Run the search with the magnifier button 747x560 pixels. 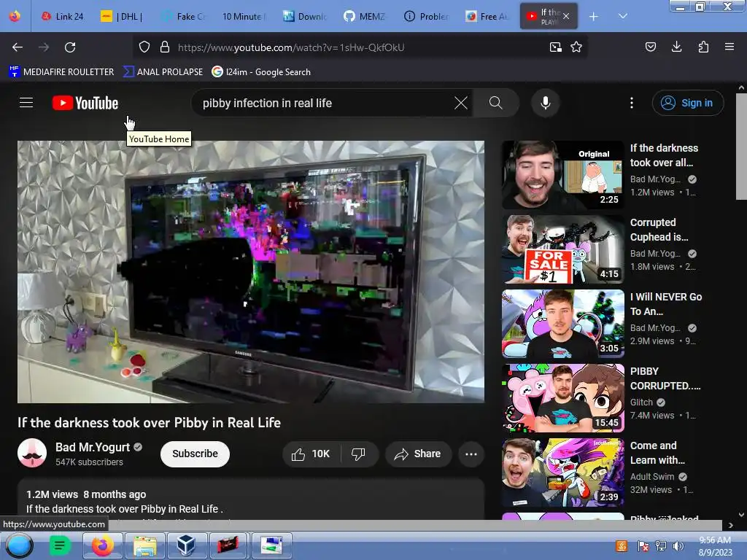pyautogui.click(x=495, y=103)
